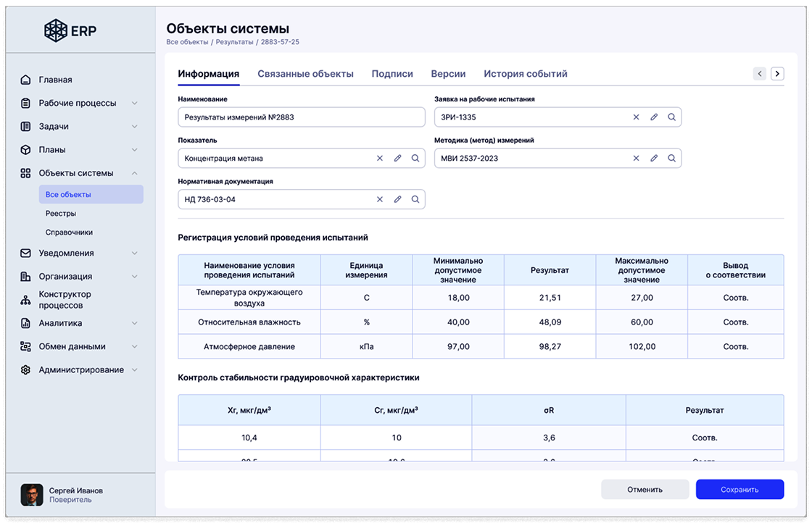Clear the Показатель field with the X icon

coord(379,158)
